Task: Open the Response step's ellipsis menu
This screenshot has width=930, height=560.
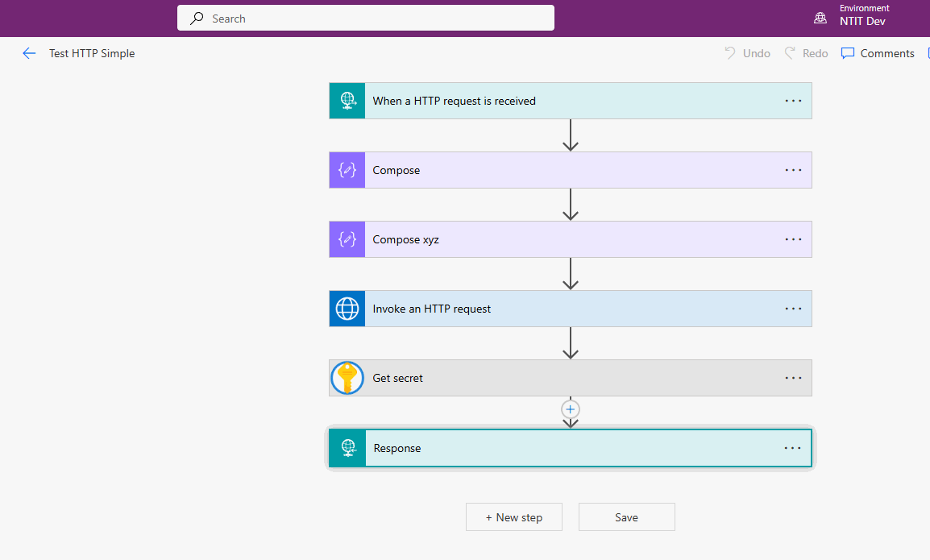Action: [793, 448]
